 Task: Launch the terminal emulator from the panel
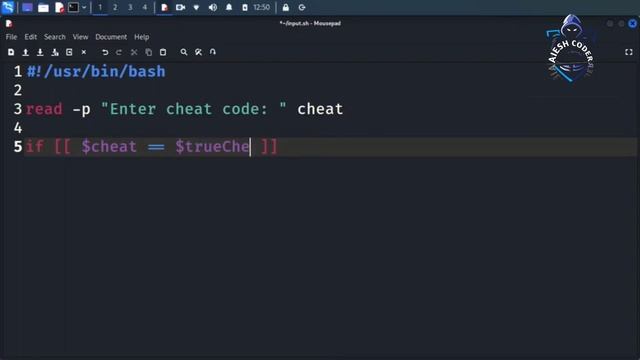point(73,7)
